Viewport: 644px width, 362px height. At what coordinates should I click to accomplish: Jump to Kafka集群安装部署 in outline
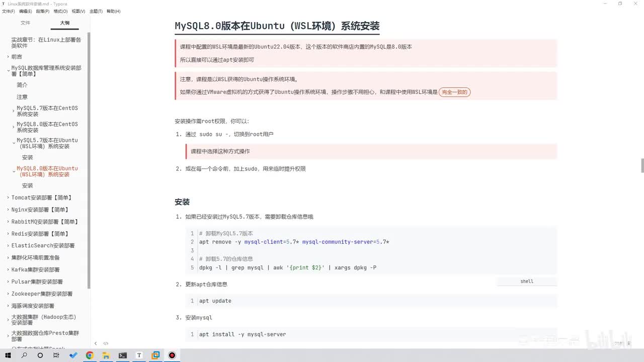coord(35,270)
